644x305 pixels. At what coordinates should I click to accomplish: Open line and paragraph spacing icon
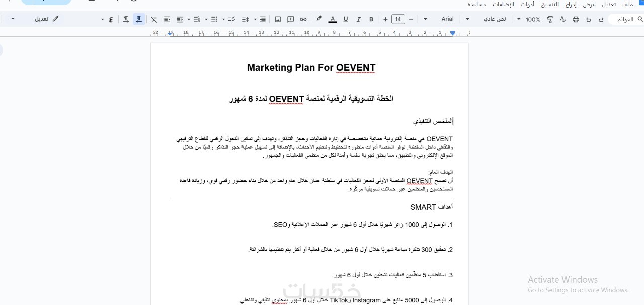[246, 19]
